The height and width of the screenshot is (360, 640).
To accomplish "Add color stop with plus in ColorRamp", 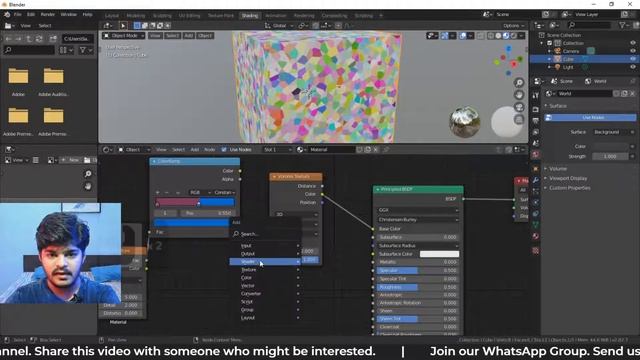I will (x=158, y=192).
